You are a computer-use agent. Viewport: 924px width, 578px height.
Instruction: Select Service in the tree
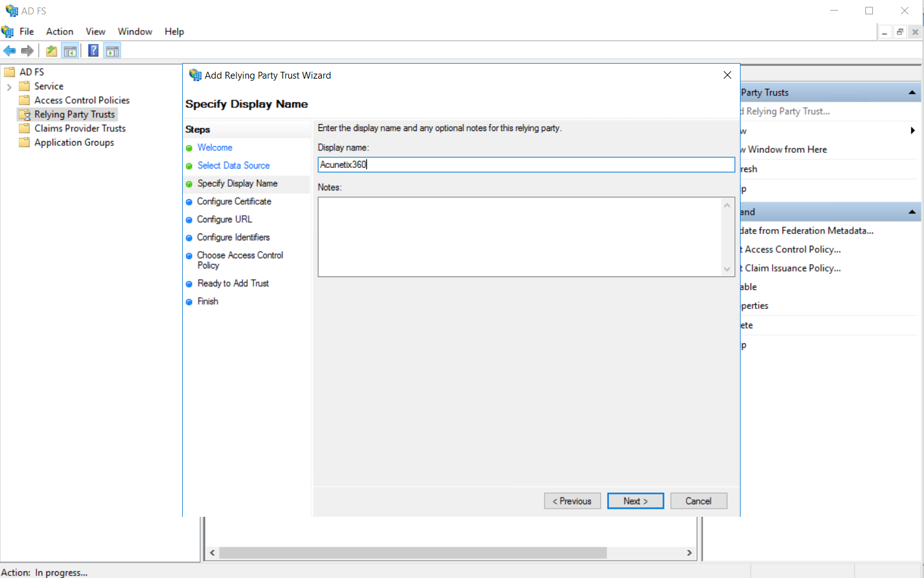pyautogui.click(x=49, y=86)
